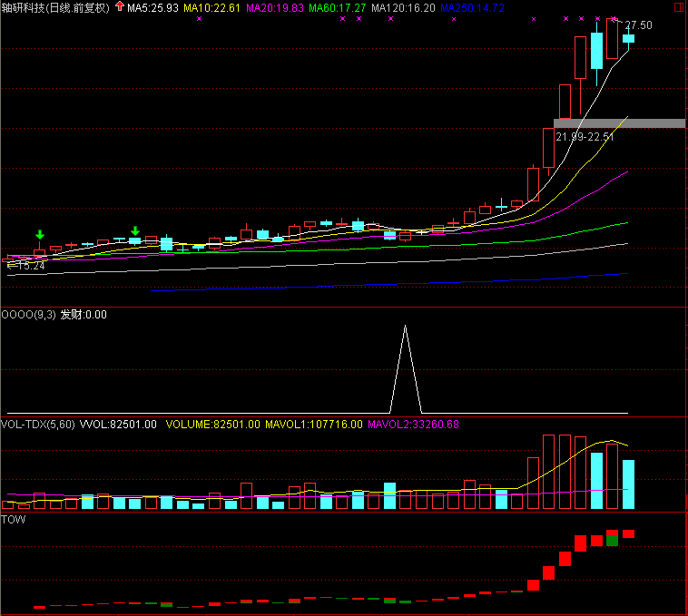Click the MA5:25.93 moving average label
Viewport: 688px width, 616px height.
(152, 8)
